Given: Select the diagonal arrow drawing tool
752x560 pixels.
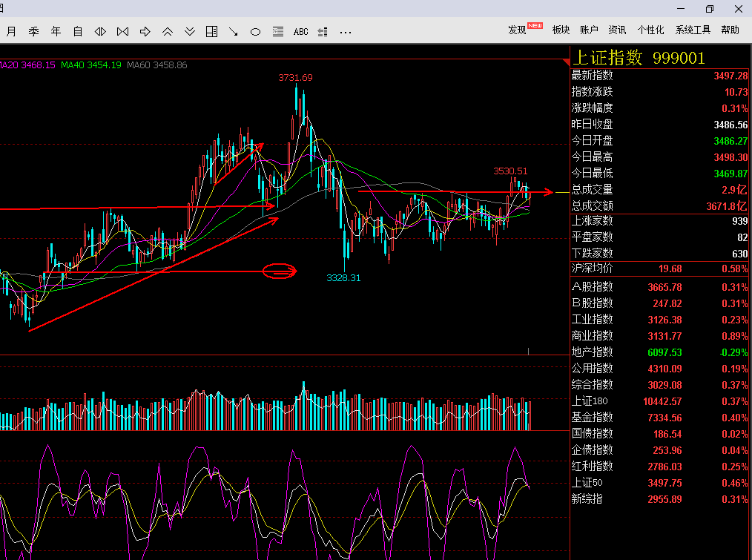Looking at the screenshot, I should (234, 32).
